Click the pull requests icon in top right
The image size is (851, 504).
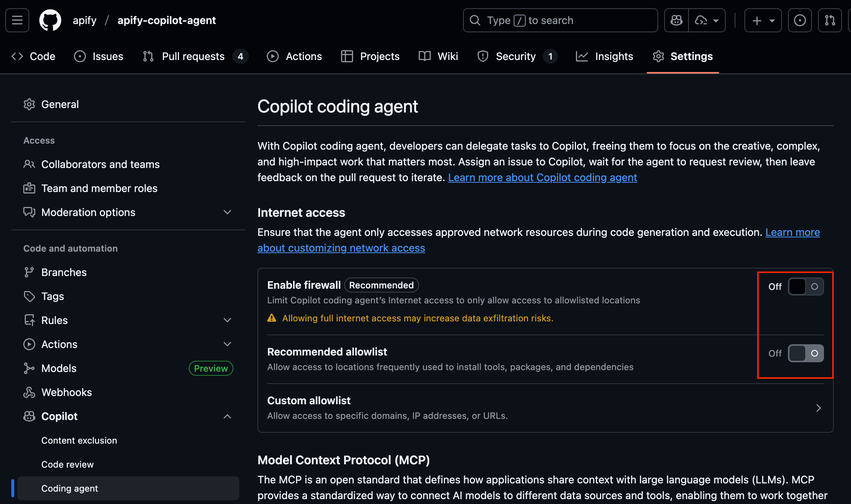click(x=830, y=20)
